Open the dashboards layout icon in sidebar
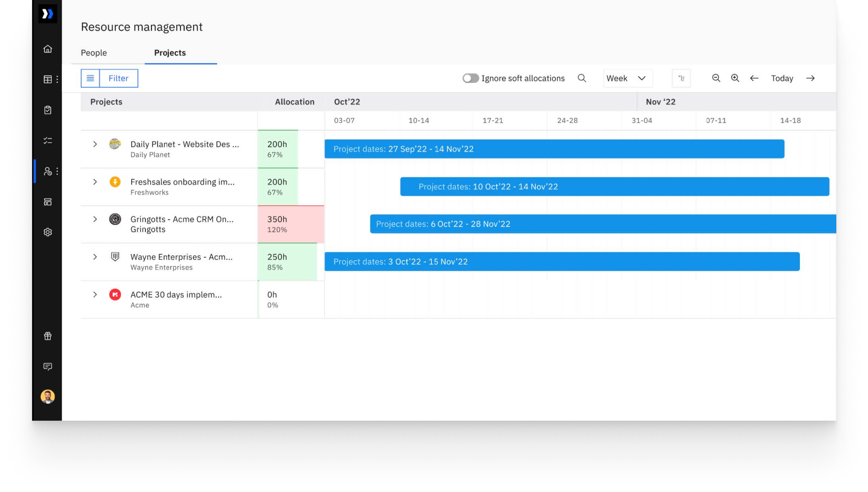The width and height of the screenshot is (868, 492). coord(48,201)
